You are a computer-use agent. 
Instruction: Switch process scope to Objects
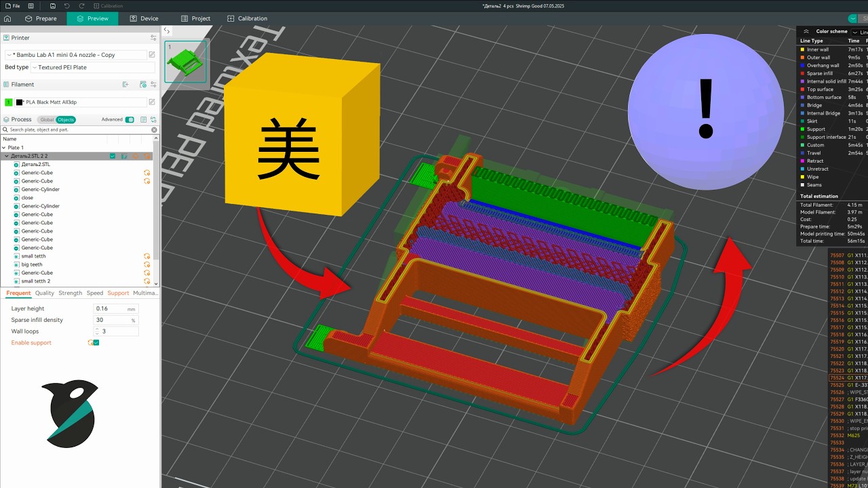pyautogui.click(x=66, y=120)
